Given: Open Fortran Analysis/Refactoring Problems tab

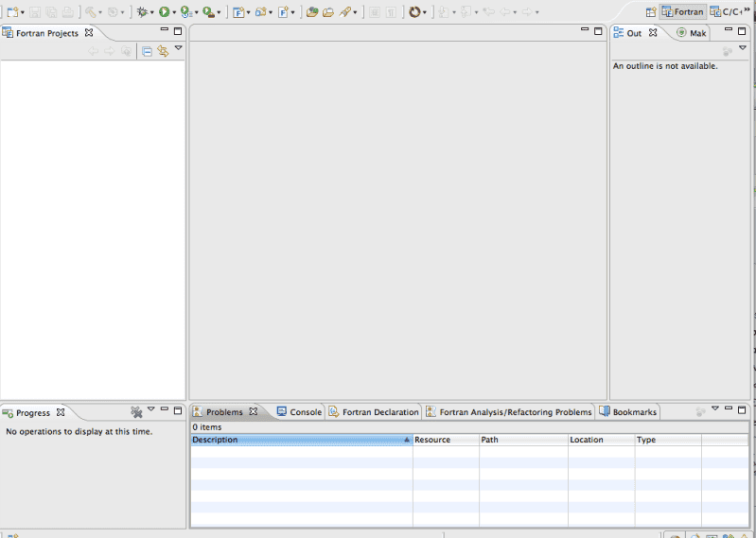Looking at the screenshot, I should click(x=509, y=412).
